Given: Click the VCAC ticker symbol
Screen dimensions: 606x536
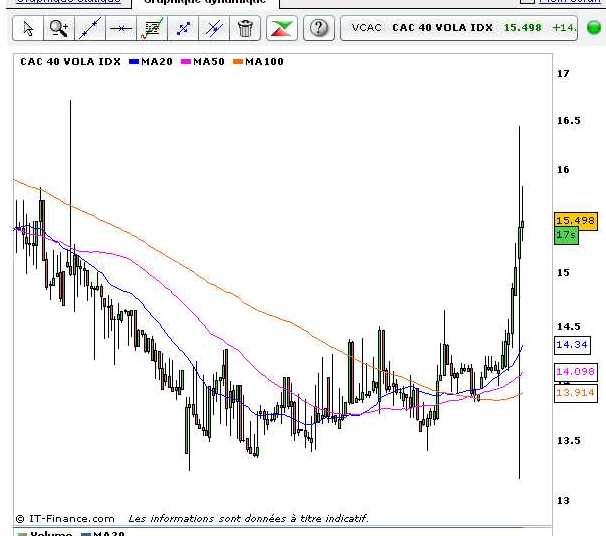Looking at the screenshot, I should click(366, 28).
